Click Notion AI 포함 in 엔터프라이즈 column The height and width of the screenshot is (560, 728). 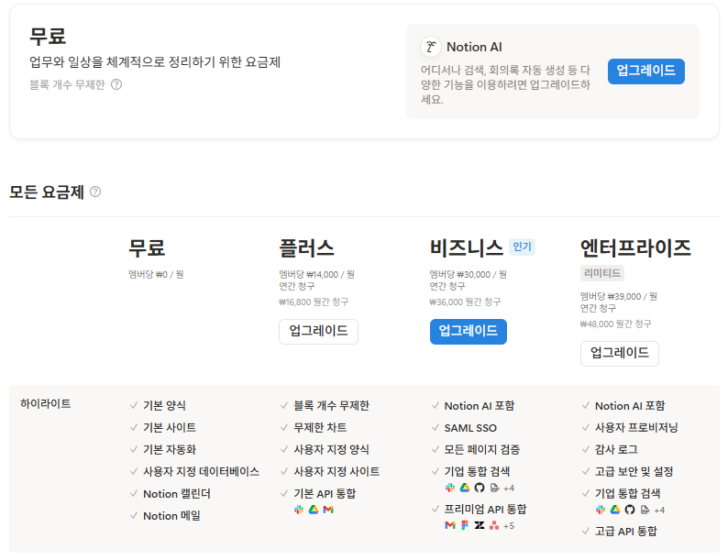630,405
